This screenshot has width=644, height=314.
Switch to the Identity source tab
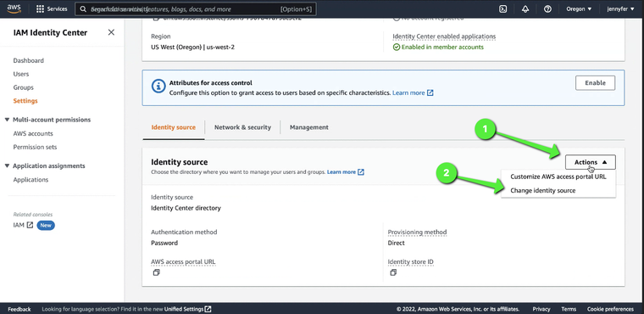tap(174, 127)
